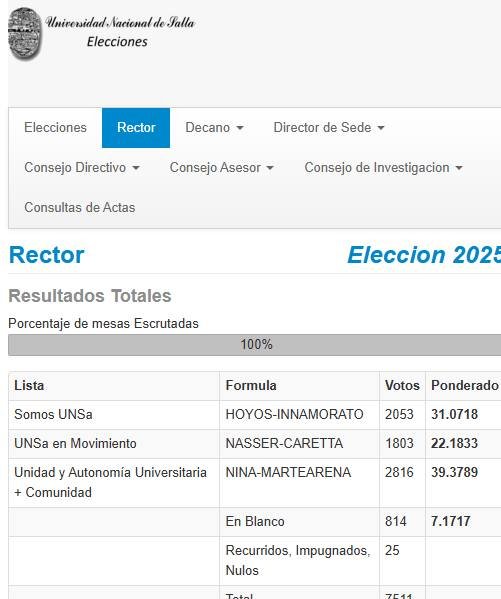Viewport: 501px width, 599px height.
Task: Open the Elecciones nav item
Action: point(55,128)
